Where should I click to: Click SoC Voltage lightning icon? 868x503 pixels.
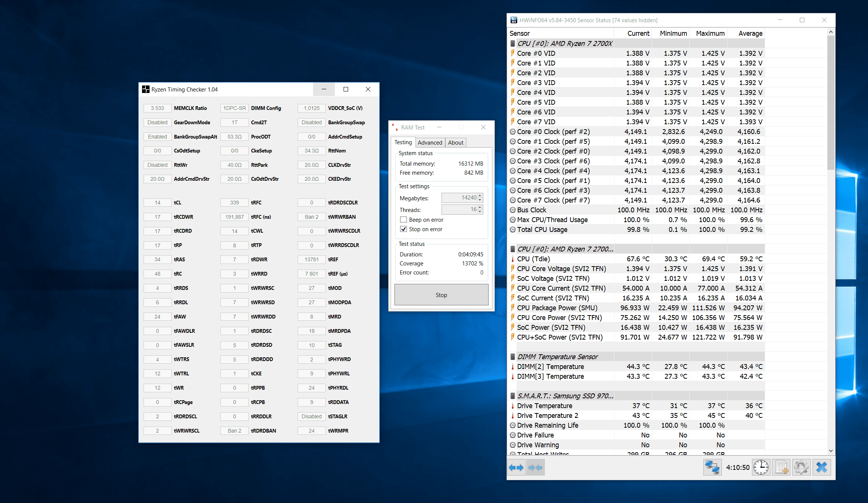[x=512, y=278]
